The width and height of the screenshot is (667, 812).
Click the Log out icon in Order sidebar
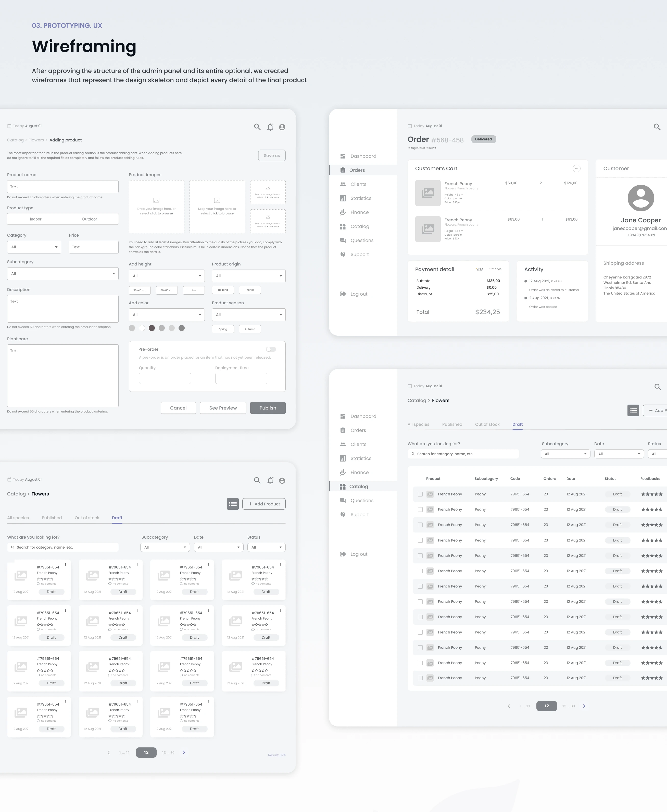[343, 294]
